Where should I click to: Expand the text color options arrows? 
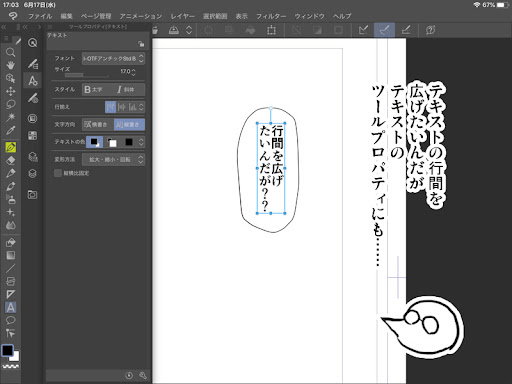click(x=141, y=142)
